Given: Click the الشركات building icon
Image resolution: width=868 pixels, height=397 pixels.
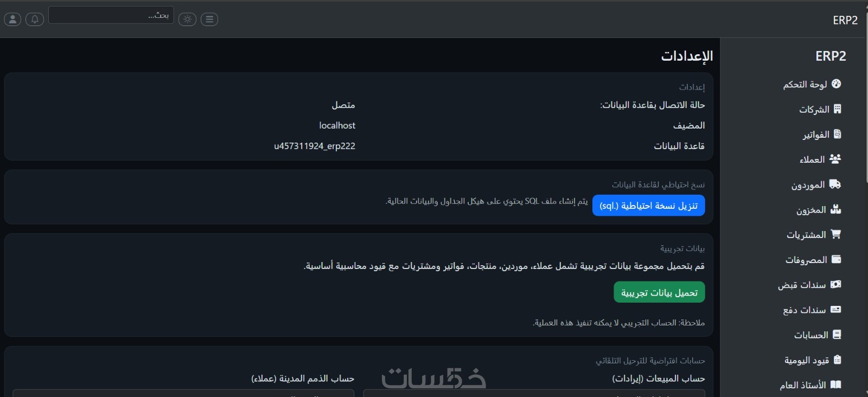Looking at the screenshot, I should click(837, 109).
